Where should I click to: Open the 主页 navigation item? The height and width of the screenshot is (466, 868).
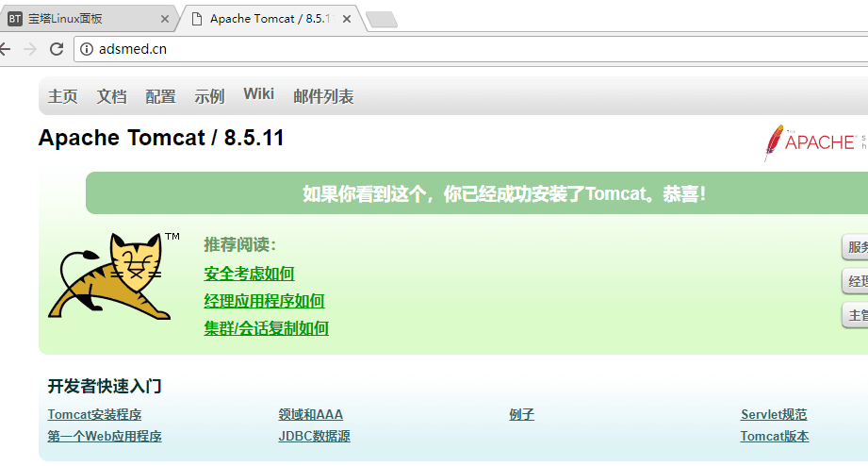62,96
